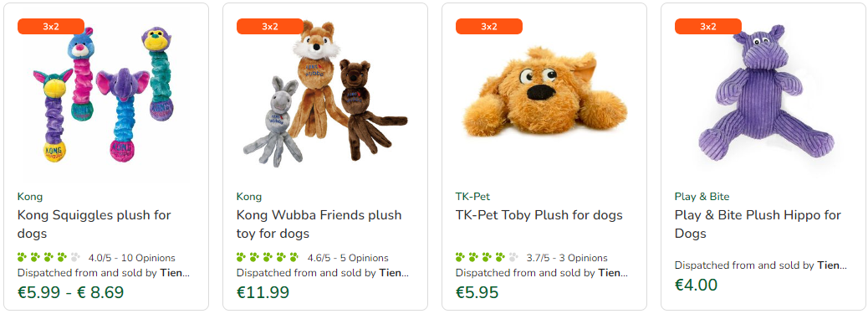Image resolution: width=868 pixels, height=314 pixels.
Task: Click the 3x2 badge on Kong Squiggles
Action: tap(51, 27)
